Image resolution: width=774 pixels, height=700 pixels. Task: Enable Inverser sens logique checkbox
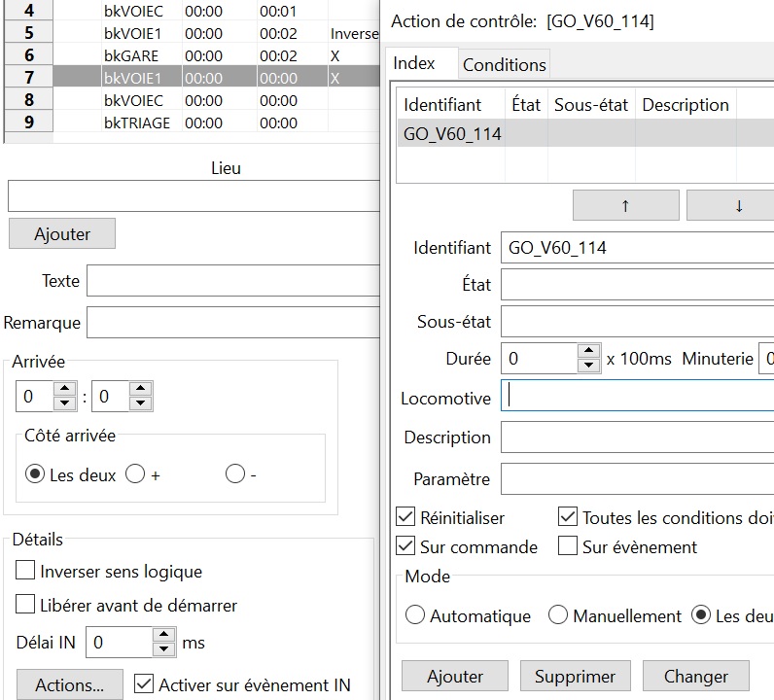[25, 570]
